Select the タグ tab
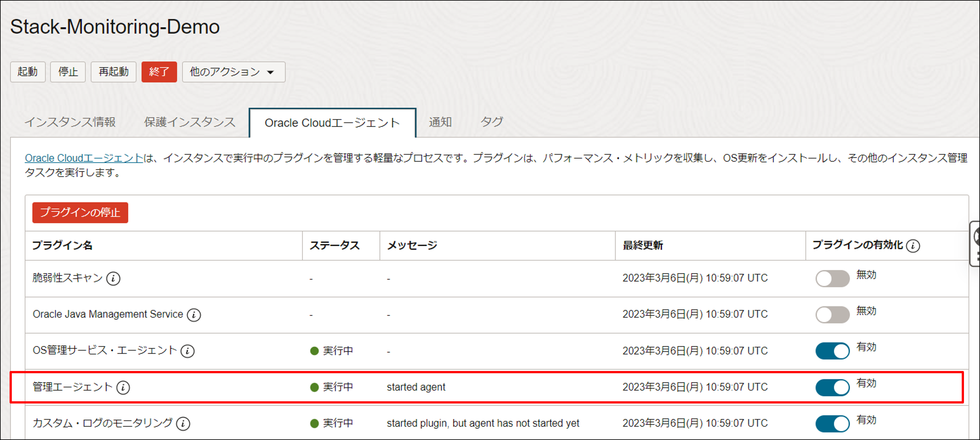Viewport: 980px width, 440px height. (492, 122)
